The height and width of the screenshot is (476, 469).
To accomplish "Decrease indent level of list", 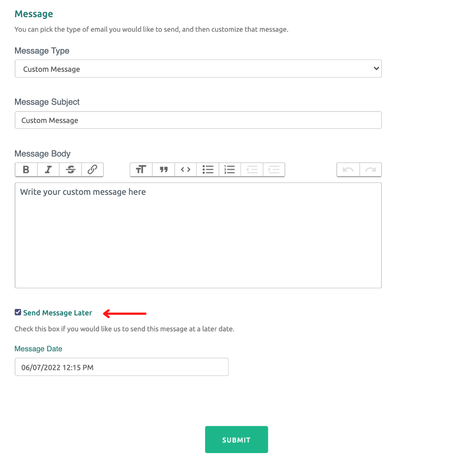I will [252, 169].
